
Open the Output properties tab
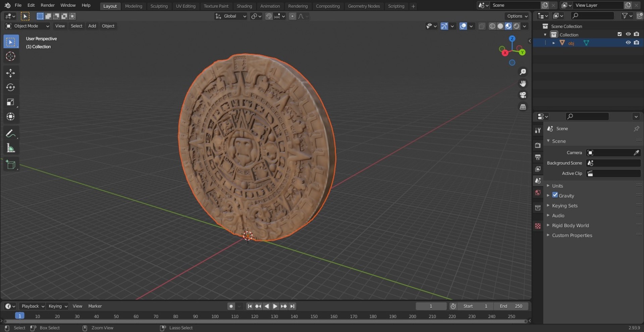(538, 157)
